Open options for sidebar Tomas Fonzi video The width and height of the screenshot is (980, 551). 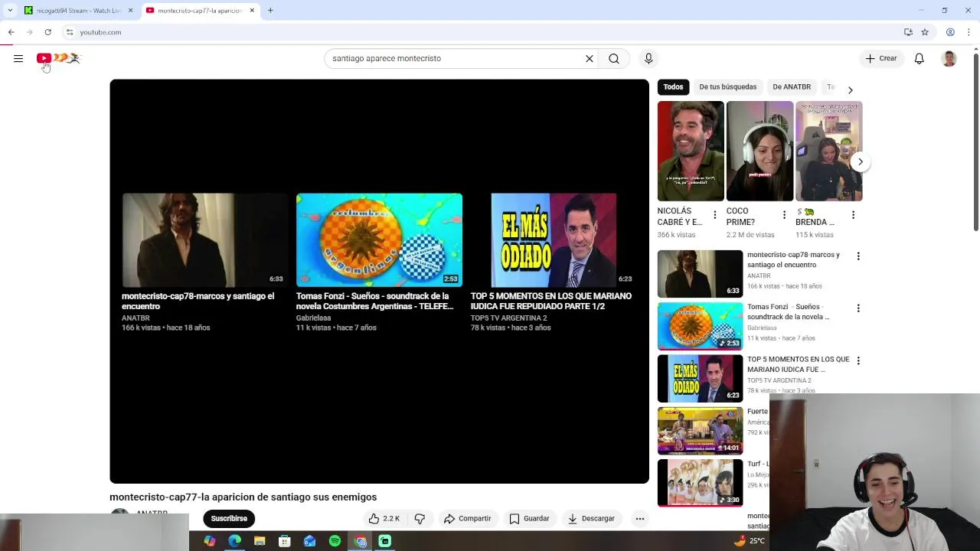(858, 308)
